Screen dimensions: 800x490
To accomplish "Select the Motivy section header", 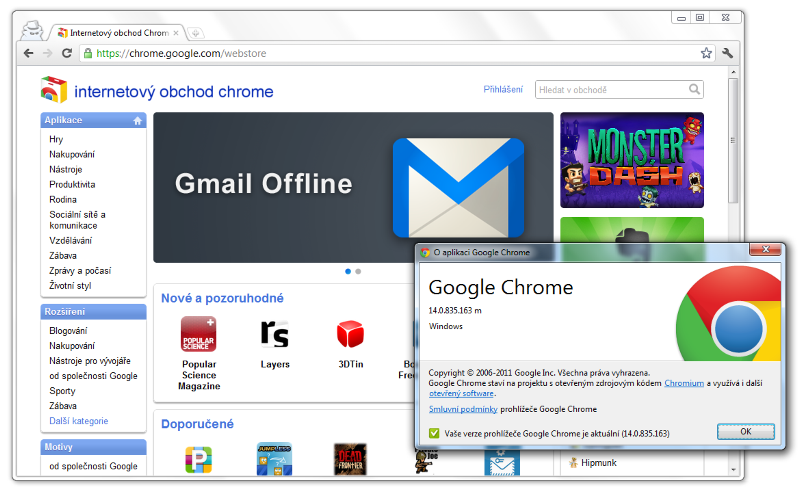I will coord(93,447).
